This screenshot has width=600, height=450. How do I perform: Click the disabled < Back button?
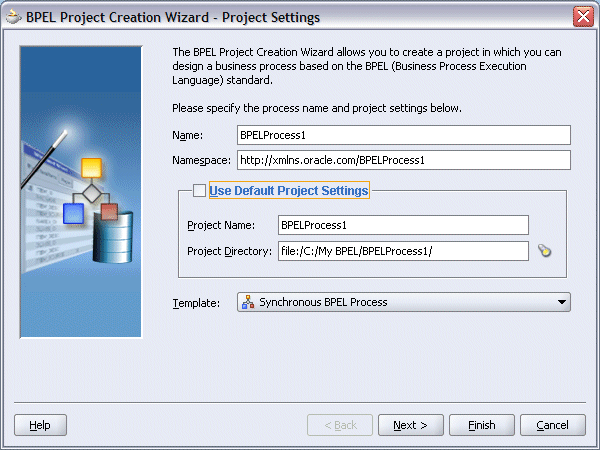[x=339, y=425]
